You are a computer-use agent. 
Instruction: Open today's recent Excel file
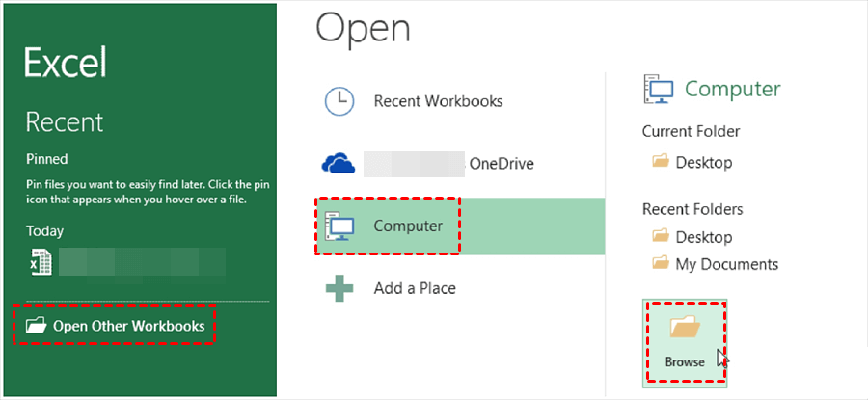(128, 262)
